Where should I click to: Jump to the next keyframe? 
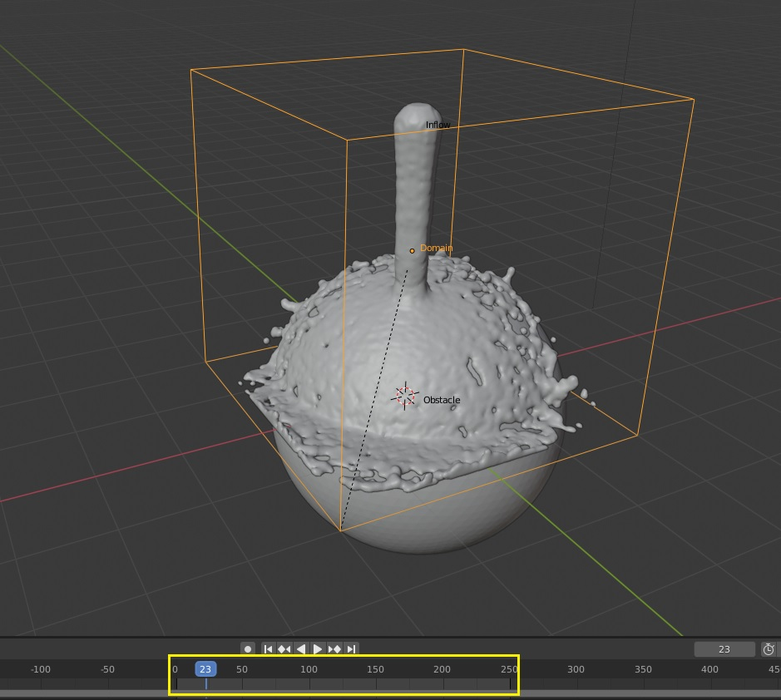tap(334, 648)
